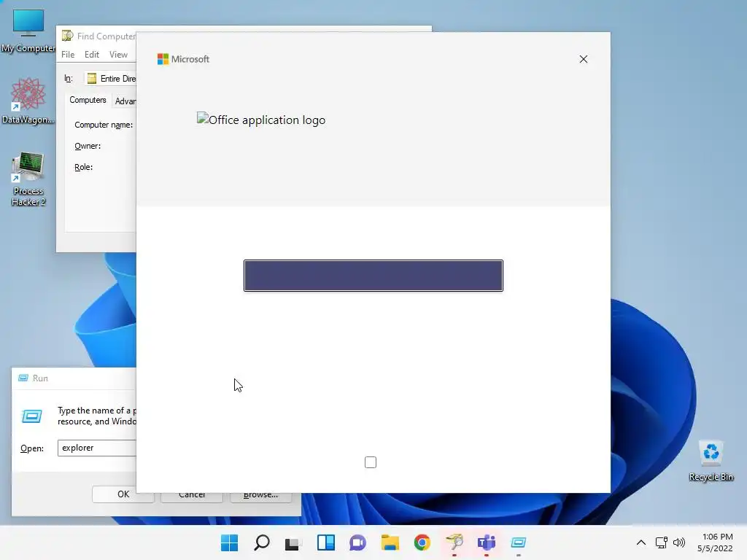
Task: Open network status tray icon
Action: tap(661, 542)
